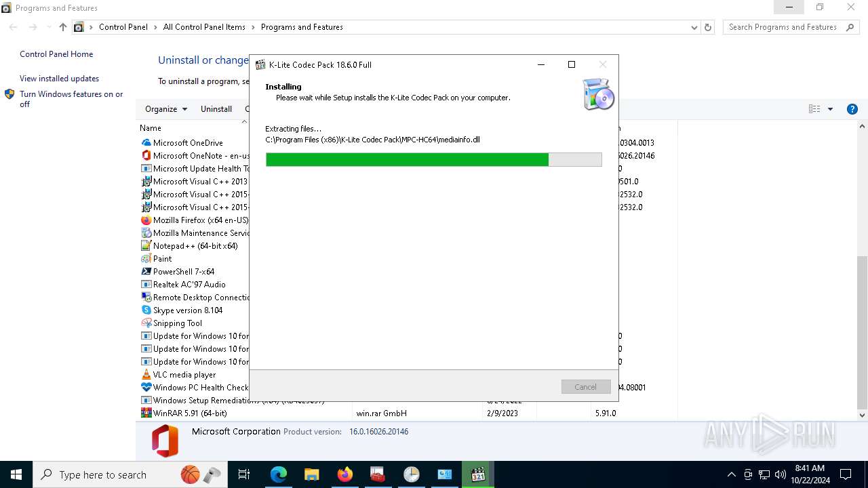Open the notification center icon
Screen dimensions: 868x488
[846, 474]
